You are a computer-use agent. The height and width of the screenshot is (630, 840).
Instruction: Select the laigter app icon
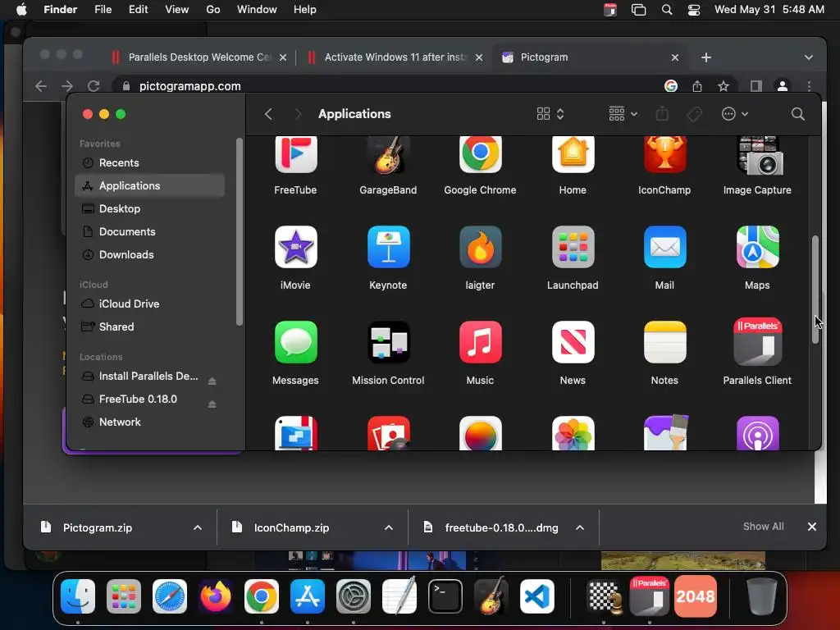coord(481,247)
